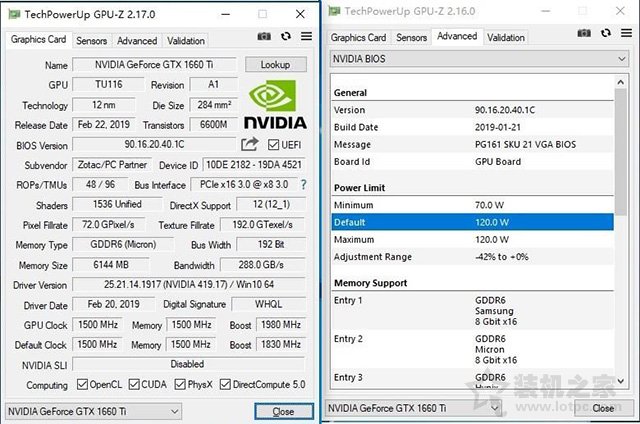Image resolution: width=640 pixels, height=424 pixels.
Task: Open Advanced tab in 2.17.0 window
Action: coord(137,41)
